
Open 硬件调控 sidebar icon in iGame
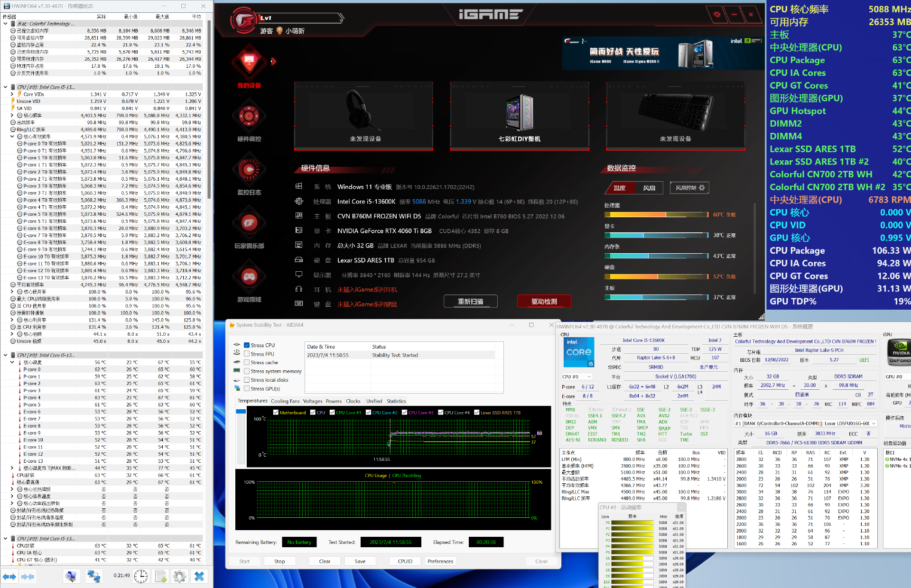tap(249, 116)
